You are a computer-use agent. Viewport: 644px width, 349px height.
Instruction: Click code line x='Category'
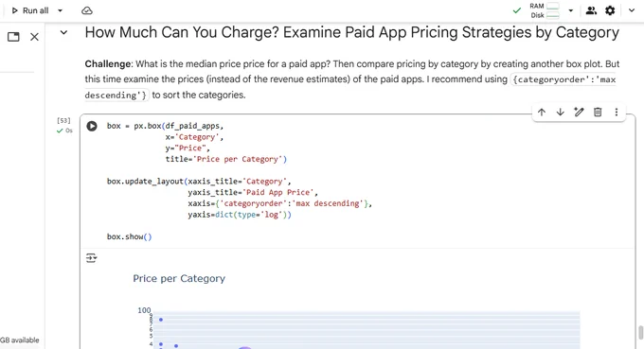click(x=194, y=137)
